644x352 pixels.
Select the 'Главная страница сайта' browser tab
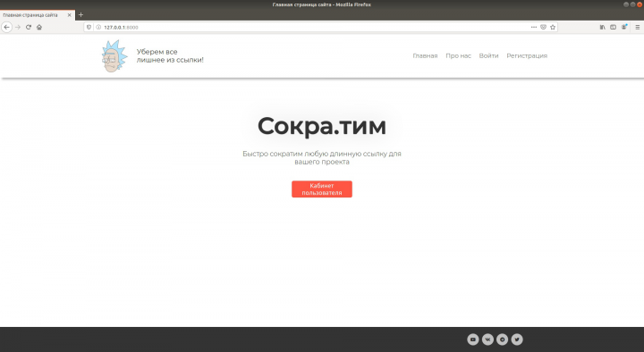(x=38, y=15)
